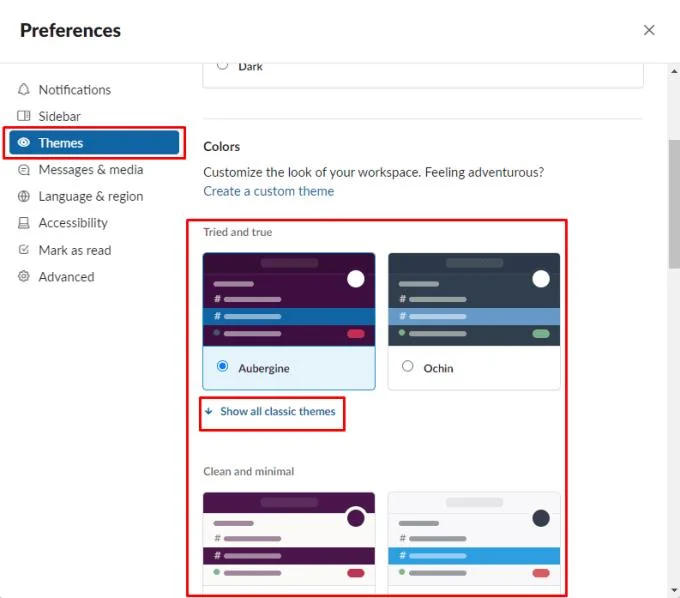Expand Show all classic themes
The image size is (680, 598).
point(270,411)
